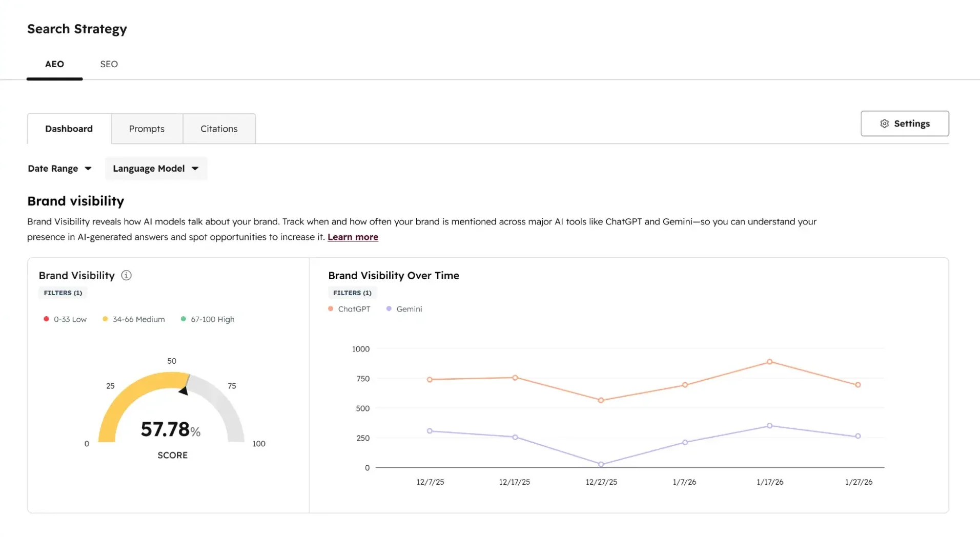Select ChatGPT data point at 1/27/26
Image resolution: width=980 pixels, height=538 pixels.
[x=858, y=385]
